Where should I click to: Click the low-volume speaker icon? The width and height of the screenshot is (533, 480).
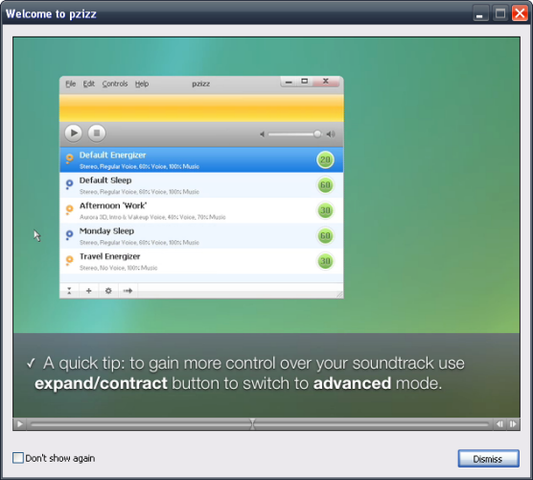pyautogui.click(x=262, y=134)
